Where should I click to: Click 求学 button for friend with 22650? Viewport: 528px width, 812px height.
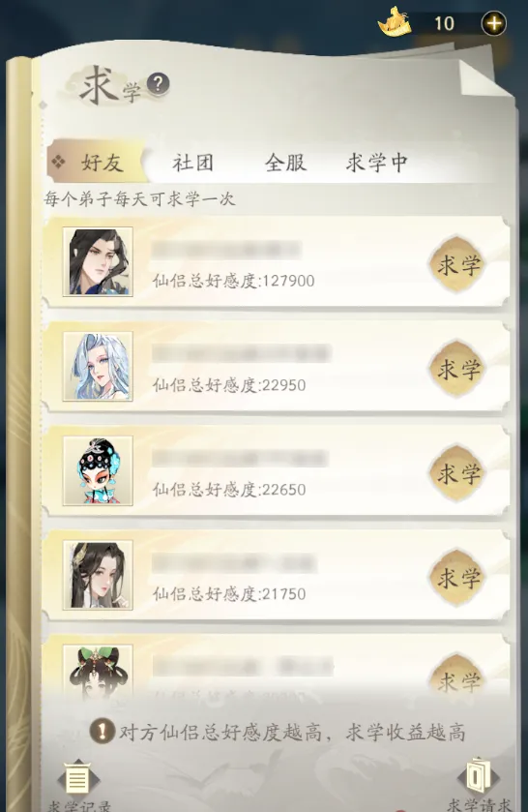pos(457,473)
